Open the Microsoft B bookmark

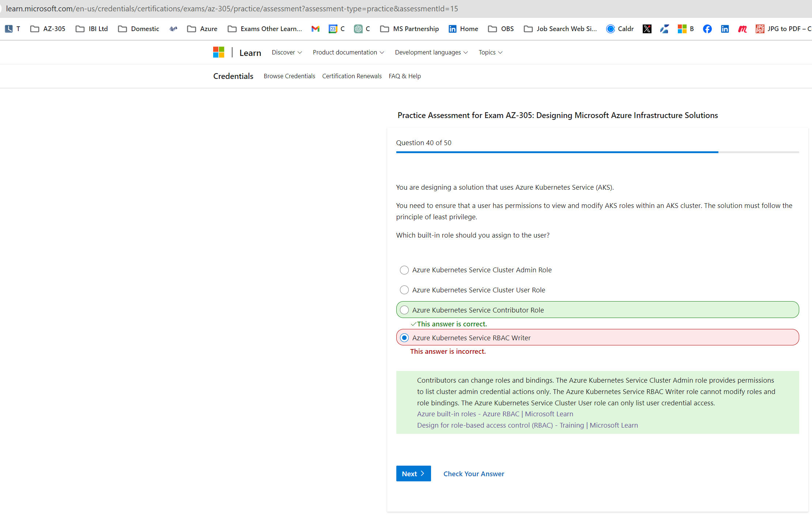coord(686,29)
